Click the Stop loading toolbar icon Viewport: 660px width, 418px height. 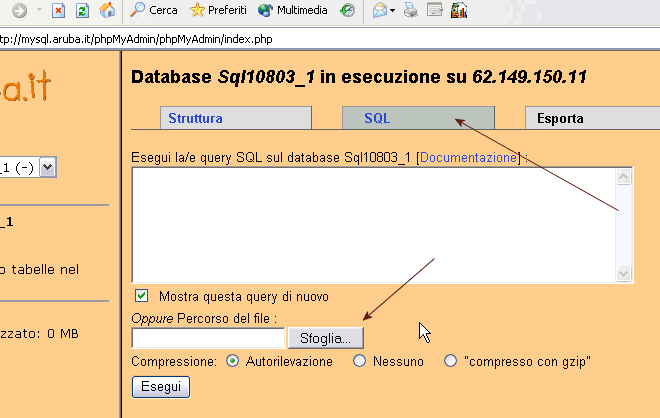point(58,11)
